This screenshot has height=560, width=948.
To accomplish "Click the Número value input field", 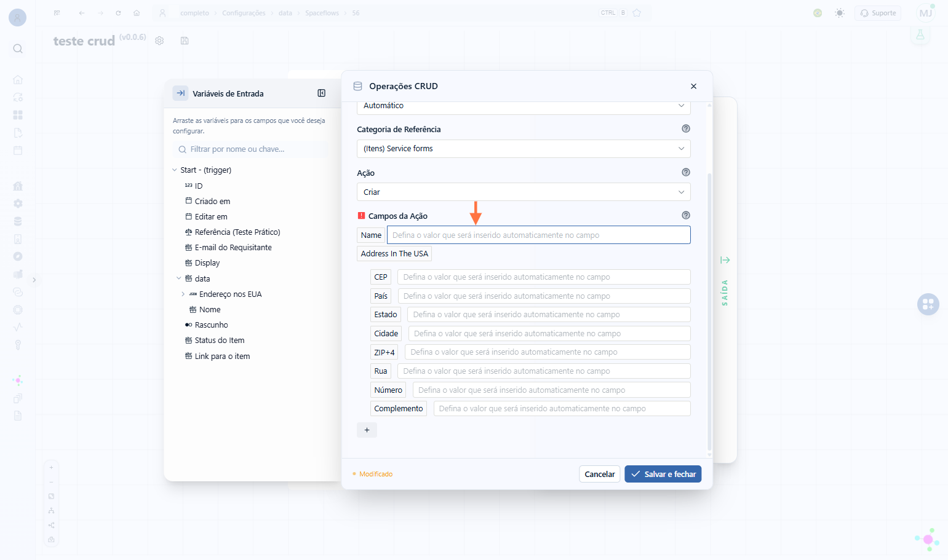I will coord(552,390).
